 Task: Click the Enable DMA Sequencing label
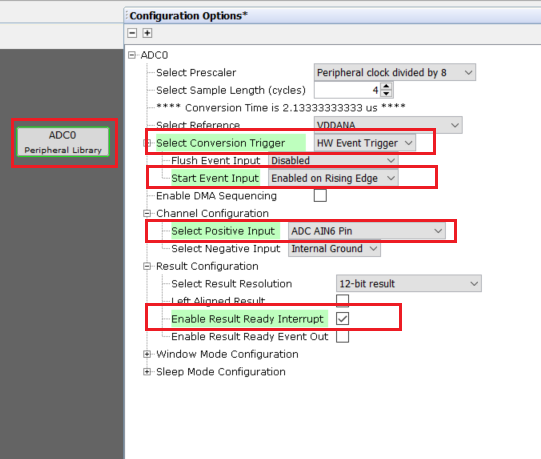coord(216,196)
